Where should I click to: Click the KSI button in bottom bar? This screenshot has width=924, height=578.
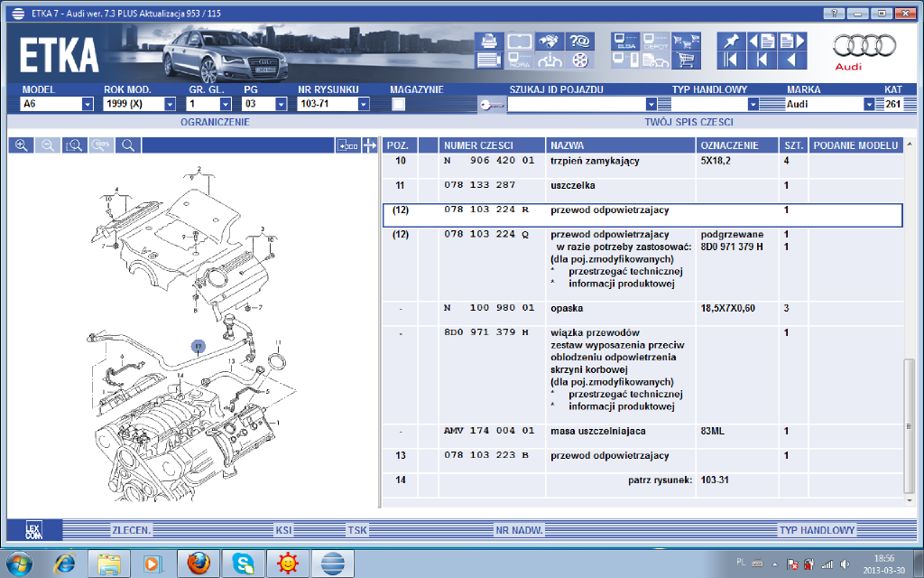tap(283, 530)
